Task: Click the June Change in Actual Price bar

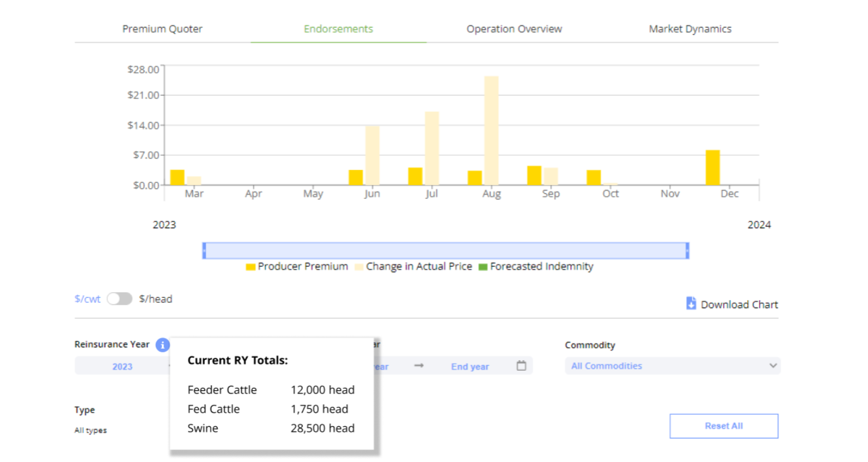Action: pos(372,155)
